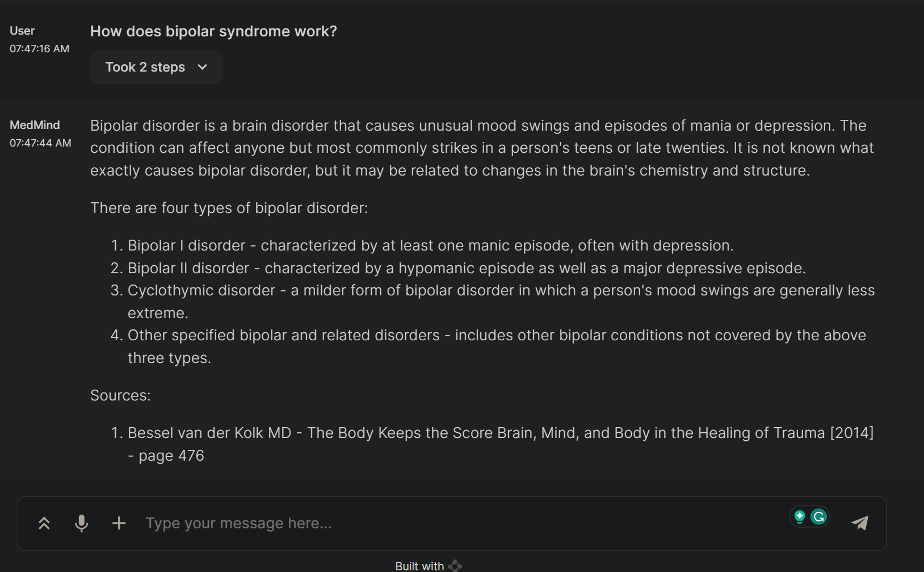Click the Sources heading text
Image resolution: width=924 pixels, height=572 pixels.
[x=120, y=395]
